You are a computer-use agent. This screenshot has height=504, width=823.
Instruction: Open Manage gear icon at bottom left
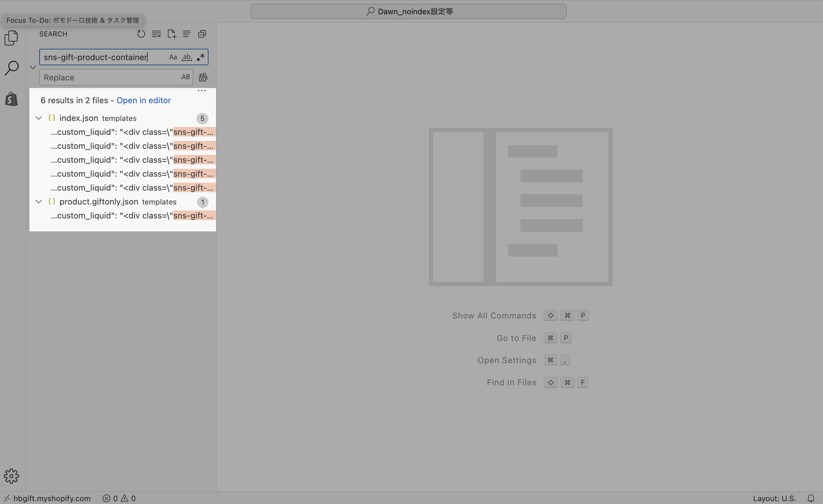pyautogui.click(x=11, y=476)
